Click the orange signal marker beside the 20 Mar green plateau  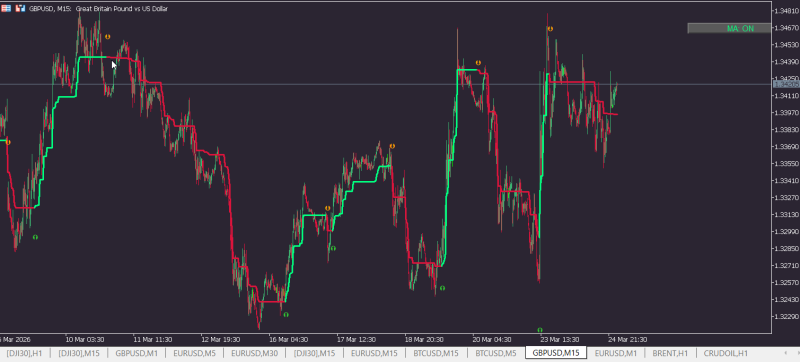pyautogui.click(x=478, y=63)
